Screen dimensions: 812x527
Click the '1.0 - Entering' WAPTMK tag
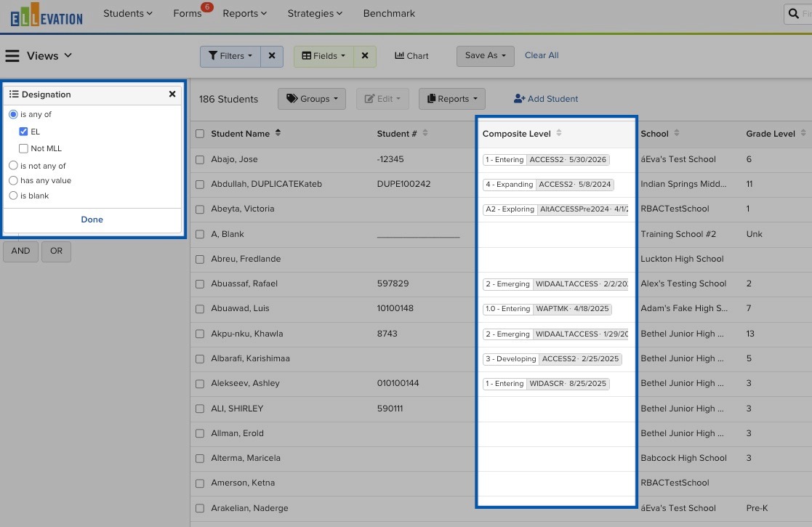click(508, 308)
